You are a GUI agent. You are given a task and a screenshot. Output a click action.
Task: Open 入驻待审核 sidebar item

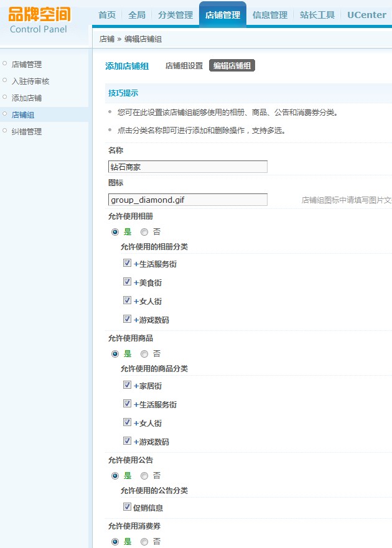[x=30, y=81]
